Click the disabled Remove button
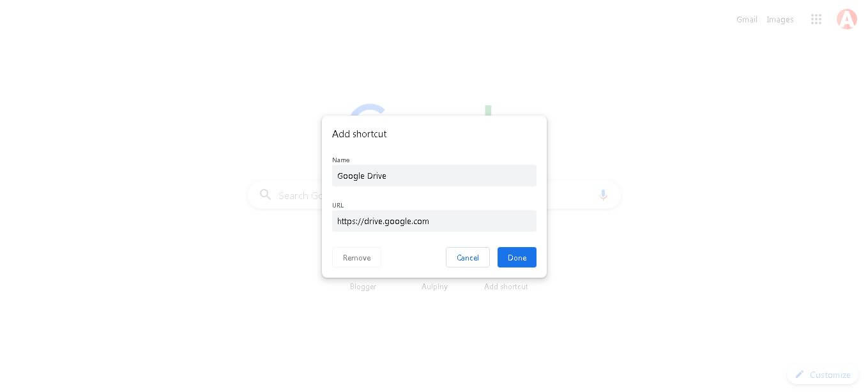 point(356,257)
